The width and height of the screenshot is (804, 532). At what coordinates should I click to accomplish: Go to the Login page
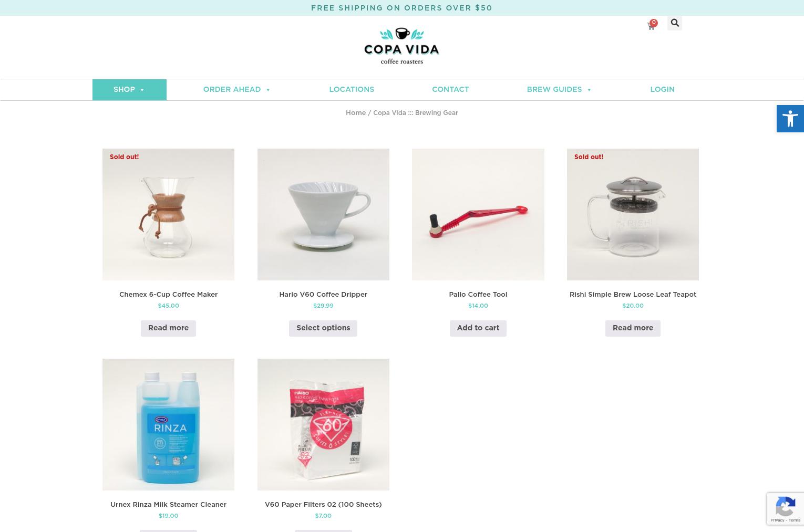pos(662,90)
